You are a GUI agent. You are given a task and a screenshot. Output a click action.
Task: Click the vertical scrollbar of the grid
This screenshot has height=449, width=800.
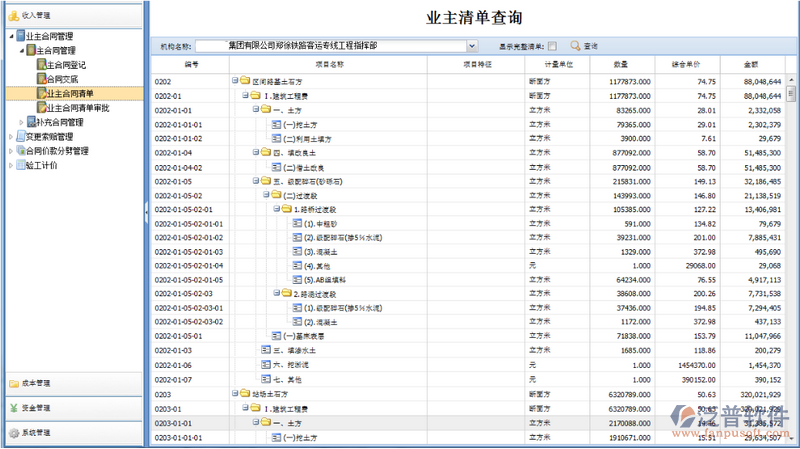click(x=792, y=250)
